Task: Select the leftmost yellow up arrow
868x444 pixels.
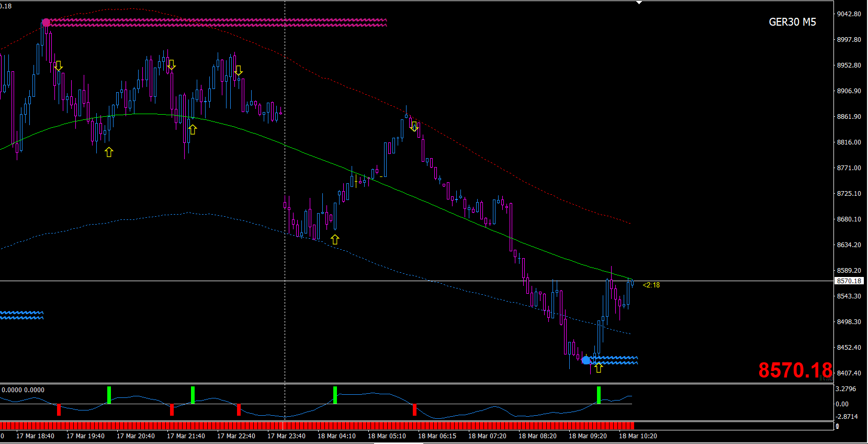Action: pos(109,152)
